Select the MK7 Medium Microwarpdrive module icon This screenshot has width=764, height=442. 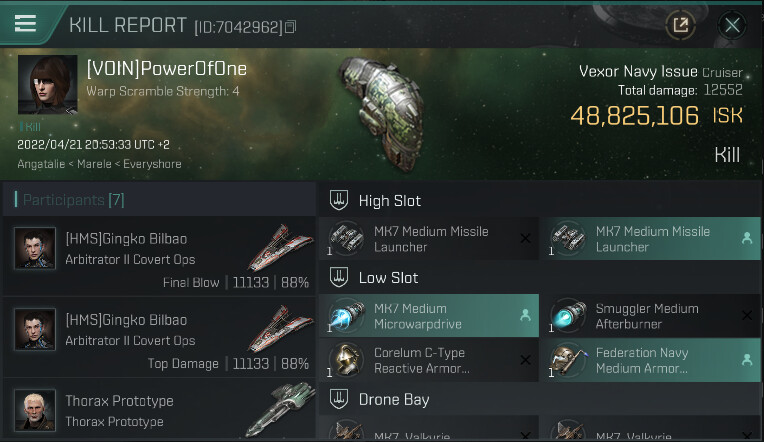click(x=347, y=316)
